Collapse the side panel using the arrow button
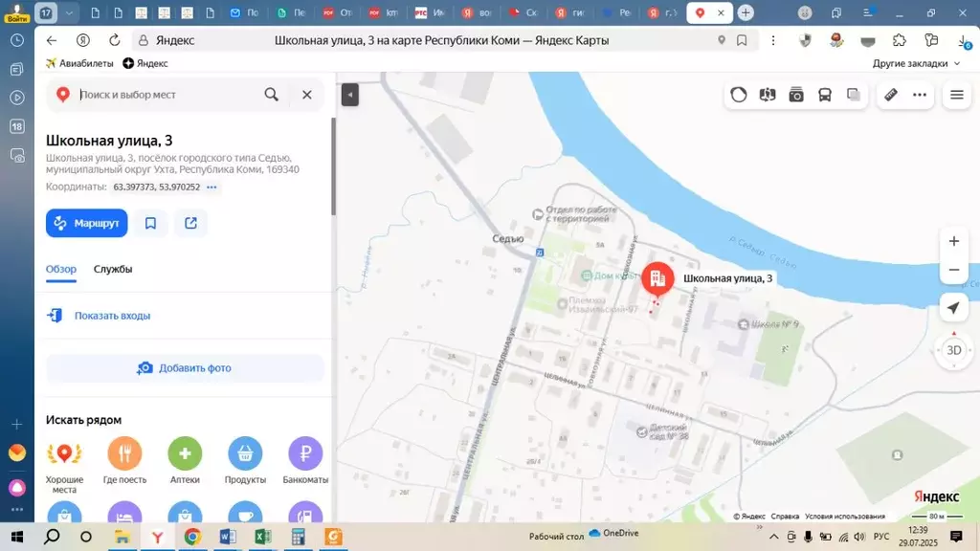The width and height of the screenshot is (980, 551). click(x=350, y=95)
